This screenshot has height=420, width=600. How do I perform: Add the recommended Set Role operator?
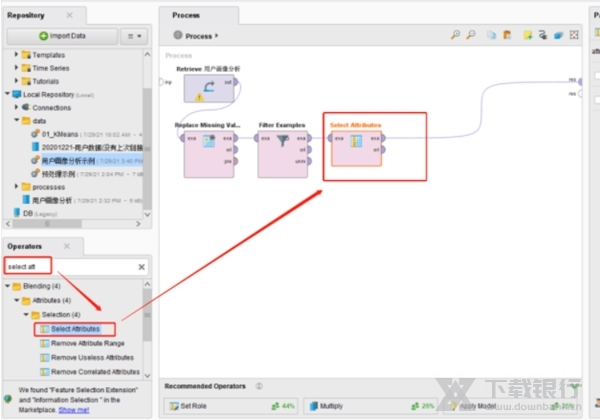point(193,406)
